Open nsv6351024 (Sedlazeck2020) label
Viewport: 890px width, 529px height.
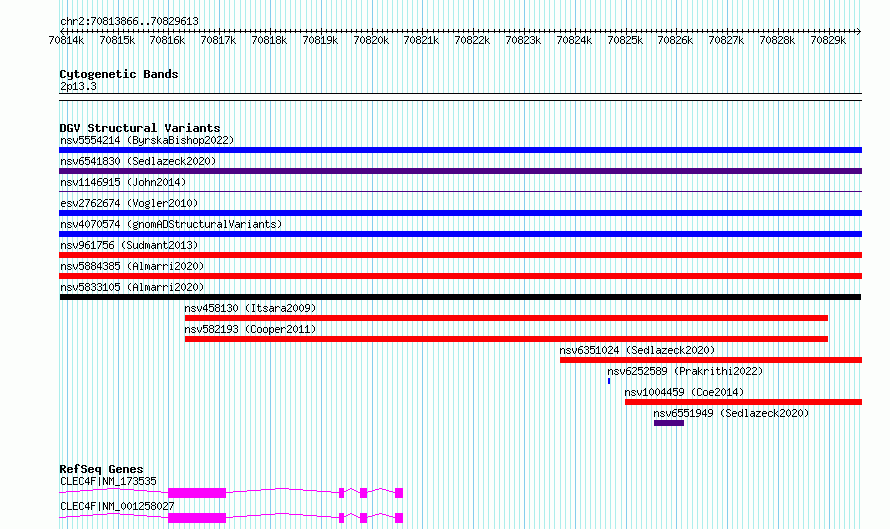click(637, 350)
